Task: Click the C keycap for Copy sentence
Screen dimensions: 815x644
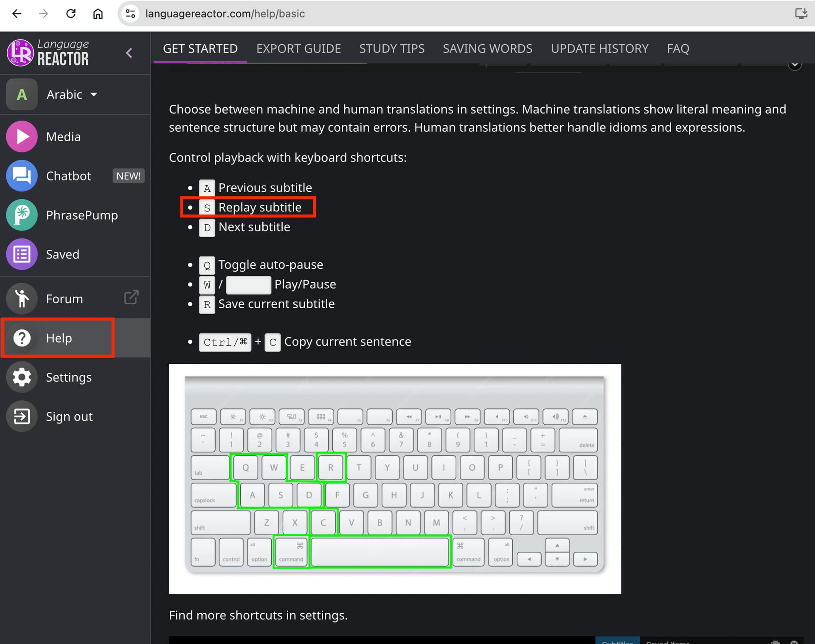Action: 273,342
